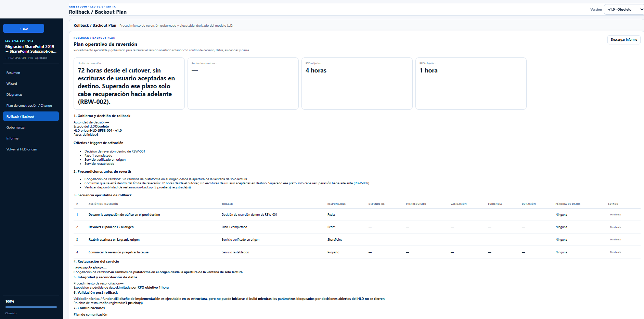Screen dimensions: 644x319
Task: Open Diagramas section
Action: click(x=31, y=95)
